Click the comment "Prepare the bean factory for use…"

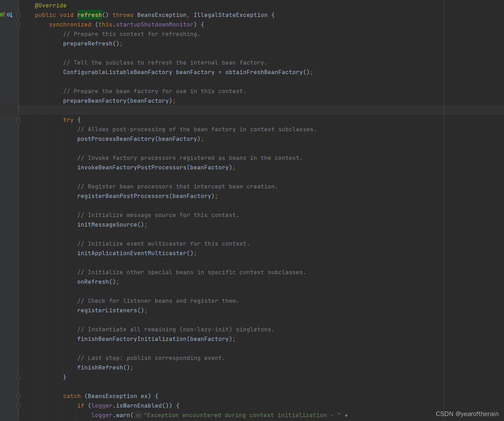[x=154, y=91]
